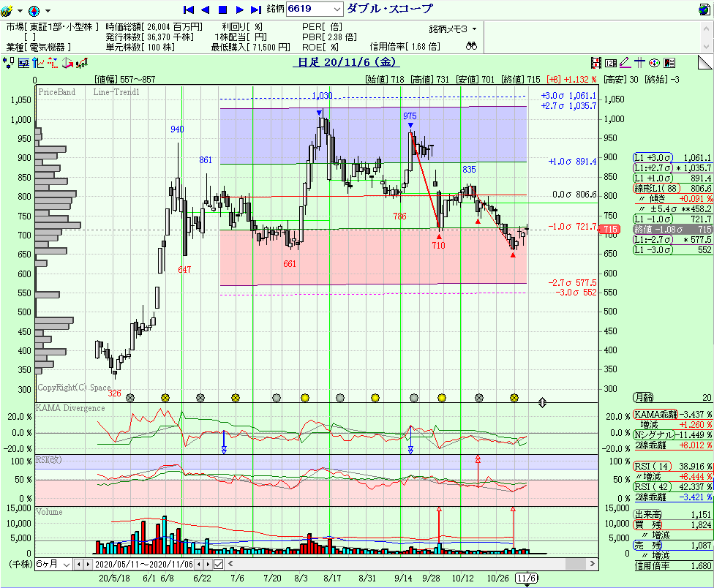Click the globe icon at top left
Viewport: 714px width, 588px height.
tap(7, 10)
